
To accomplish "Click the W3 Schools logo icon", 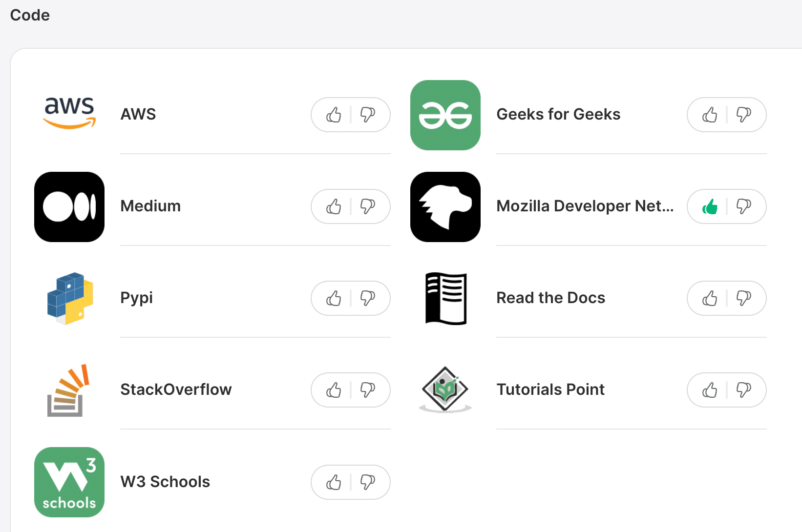I will [x=69, y=482].
